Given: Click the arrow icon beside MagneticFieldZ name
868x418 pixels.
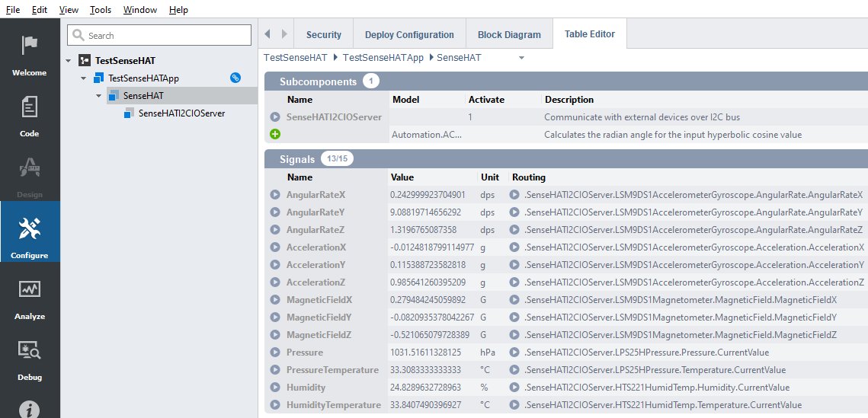Looking at the screenshot, I should click(x=275, y=334).
